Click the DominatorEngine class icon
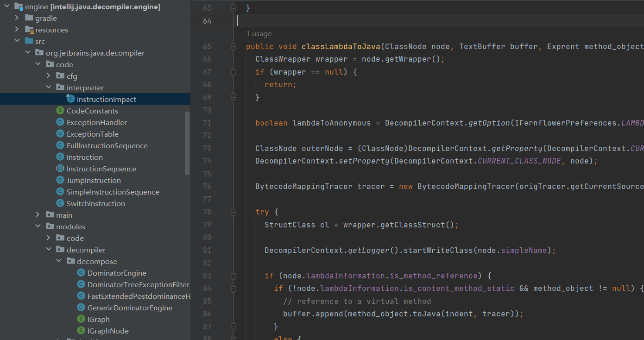Viewport: 644px width, 340px height. (81, 273)
